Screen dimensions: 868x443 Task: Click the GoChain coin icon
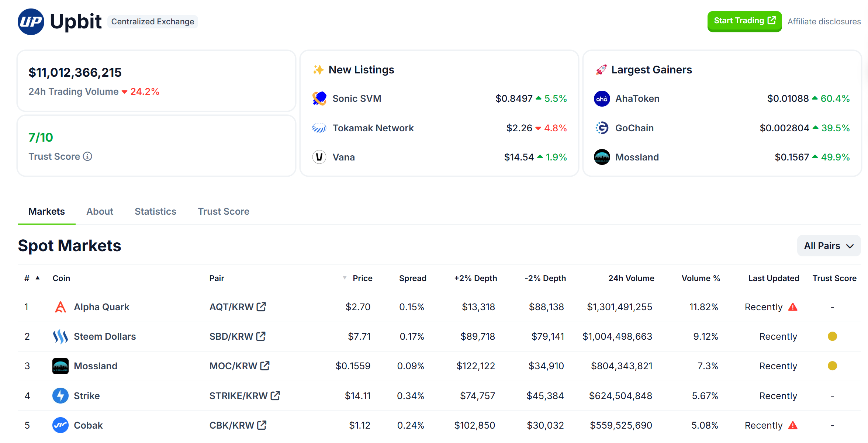point(602,128)
